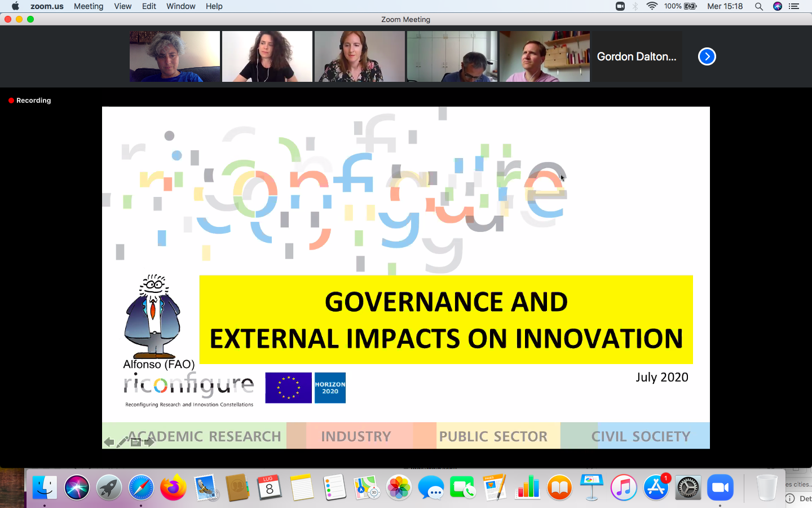Viewport: 812px width, 508px height.
Task: Click the Recording indicator
Action: (30, 100)
